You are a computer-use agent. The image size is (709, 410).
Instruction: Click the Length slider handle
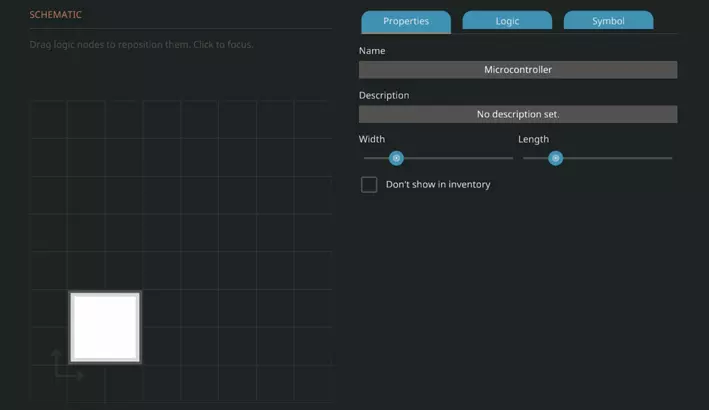[x=555, y=158]
